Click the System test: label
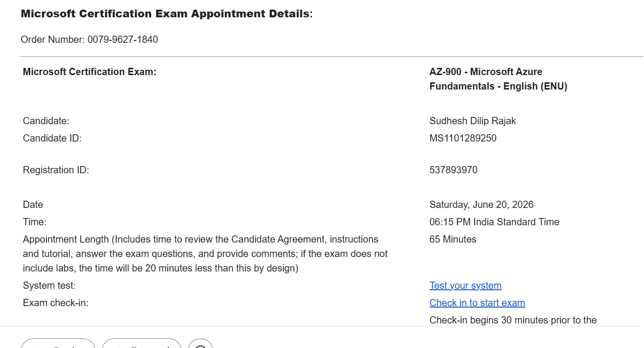This screenshot has width=644, height=348. pos(49,285)
